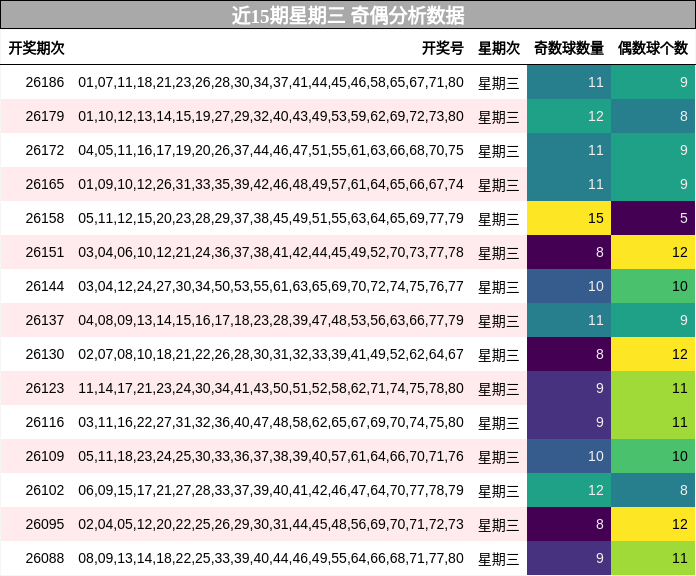Screen dimensions: 696x576
Task: Click the draw numbers for period 26151
Action: click(x=271, y=252)
